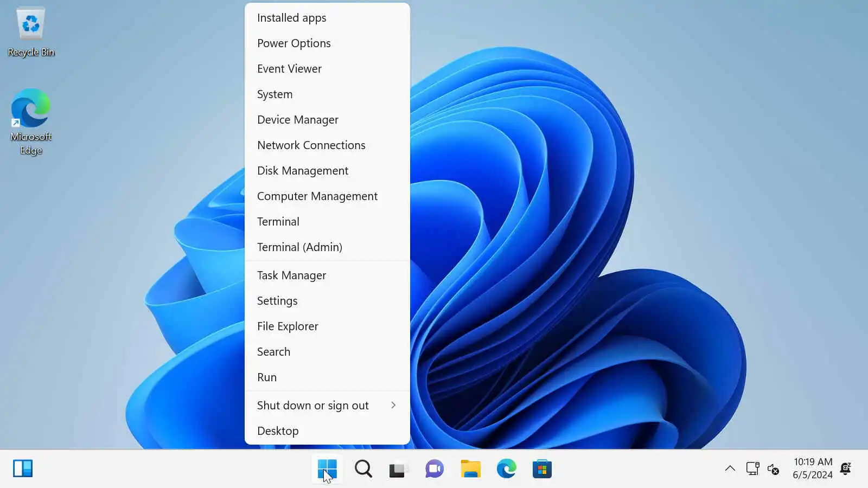Choose Installed apps from the menu
Screen dimensions: 868x488
pos(327,18)
